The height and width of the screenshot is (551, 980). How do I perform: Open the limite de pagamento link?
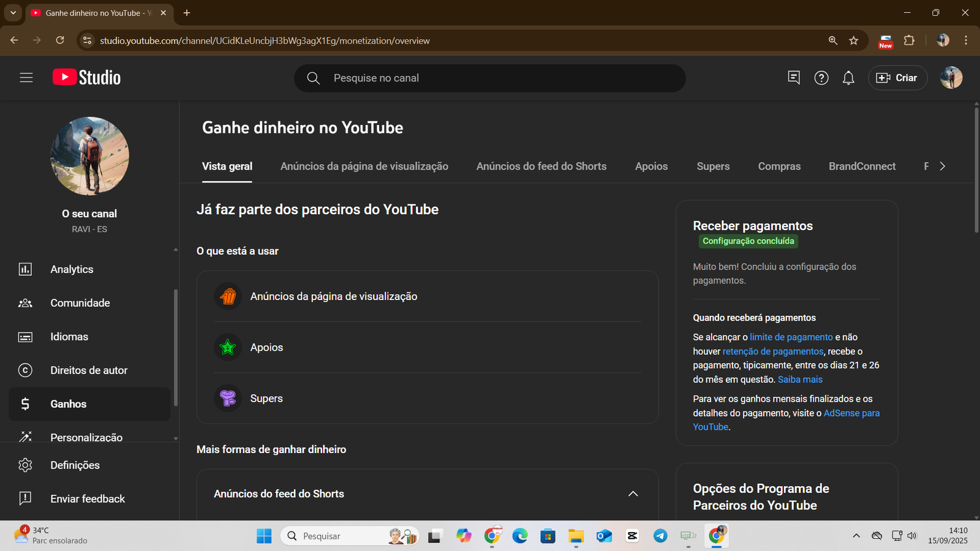(791, 337)
